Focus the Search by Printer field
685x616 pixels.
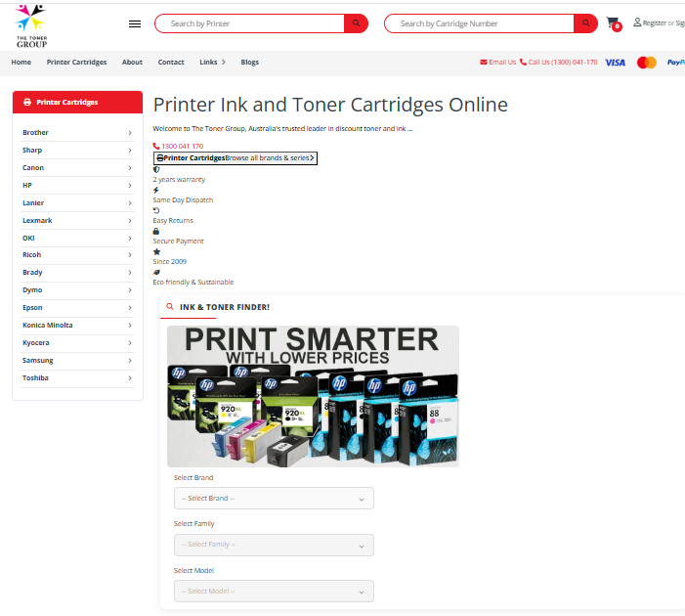250,23
